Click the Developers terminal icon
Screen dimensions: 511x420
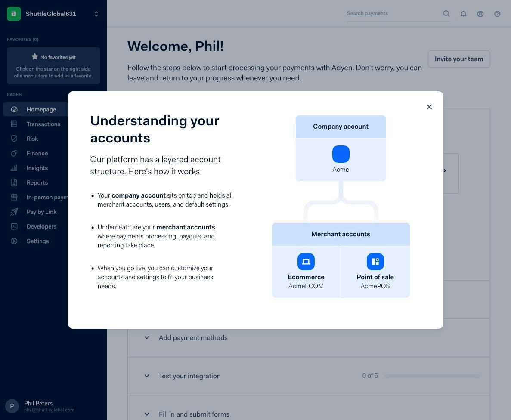(14, 226)
